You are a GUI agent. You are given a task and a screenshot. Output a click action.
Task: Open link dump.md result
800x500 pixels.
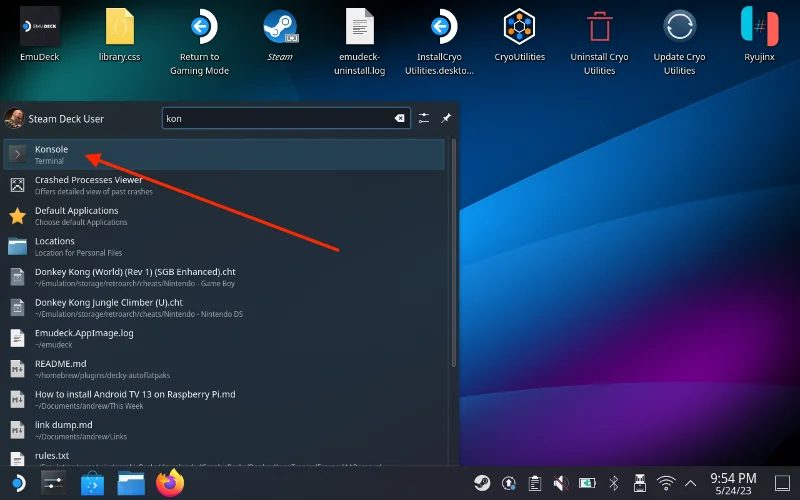224,430
